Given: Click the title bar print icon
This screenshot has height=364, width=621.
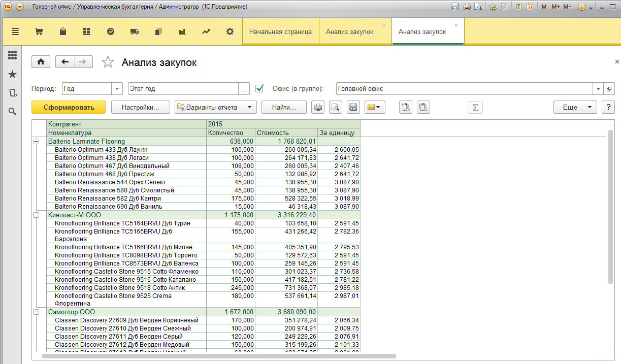Looking at the screenshot, I should [467, 7].
